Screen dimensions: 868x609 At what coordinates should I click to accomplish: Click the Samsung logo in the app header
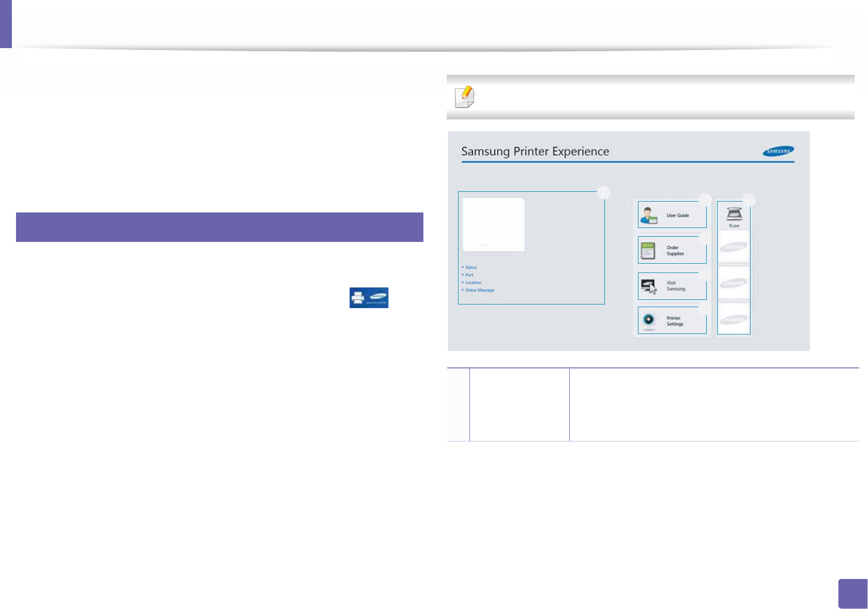778,151
